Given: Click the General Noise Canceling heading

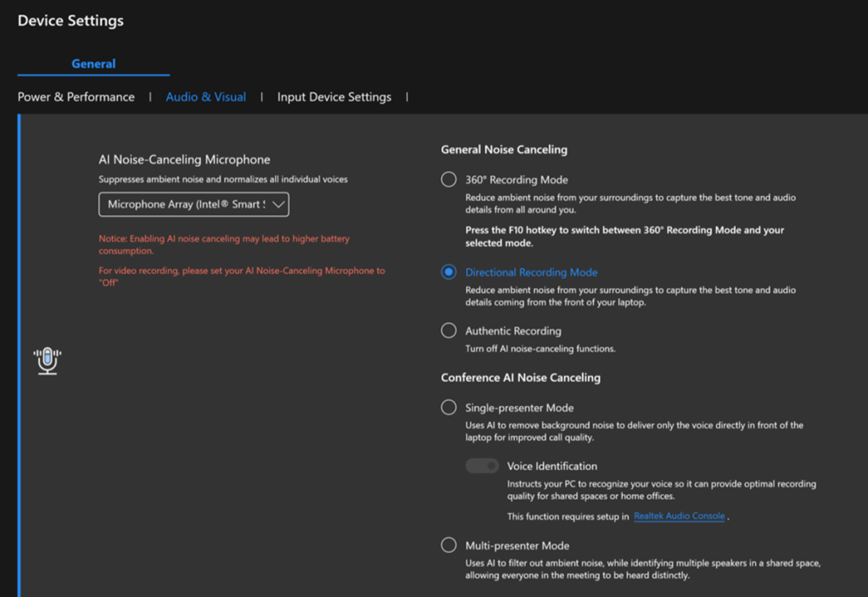Looking at the screenshot, I should [504, 149].
